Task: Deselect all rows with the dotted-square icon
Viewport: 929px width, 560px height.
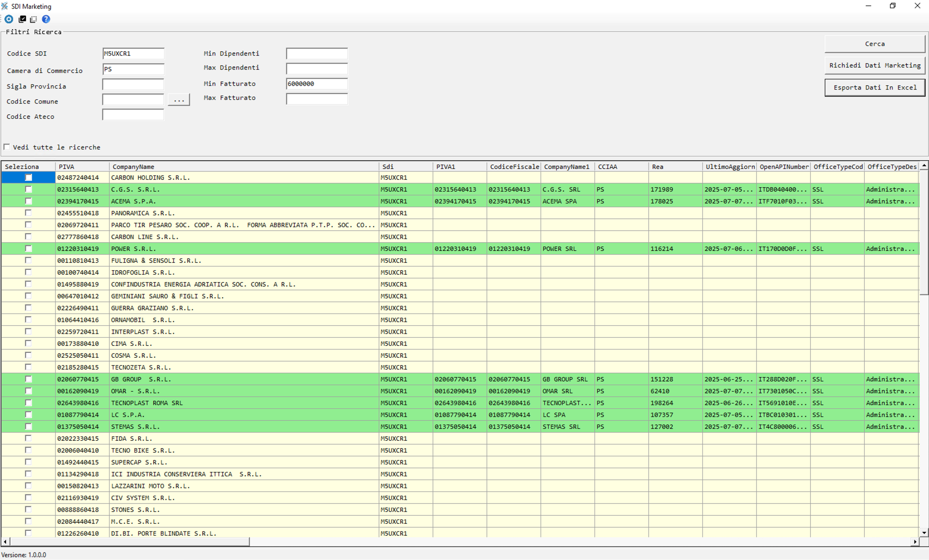Action: (x=33, y=19)
